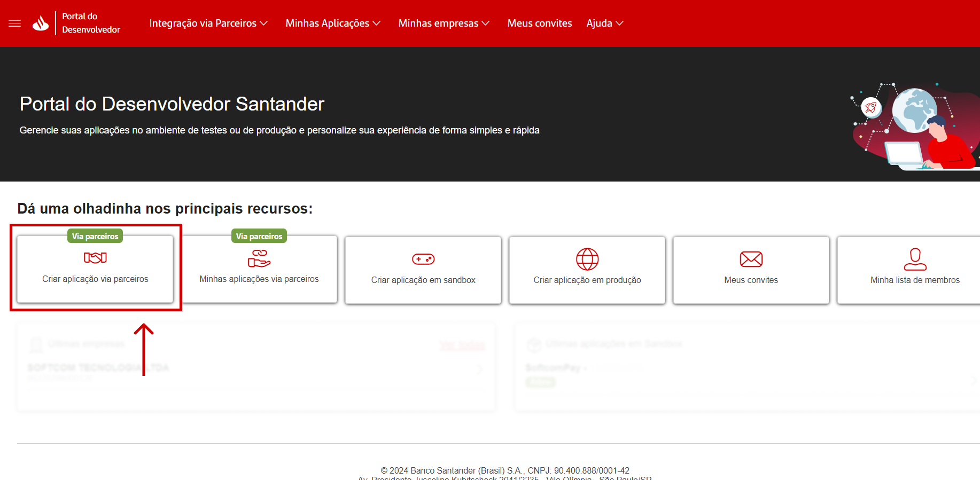
Task: Expand Integração via Parceiros dropdown
Action: point(208,23)
